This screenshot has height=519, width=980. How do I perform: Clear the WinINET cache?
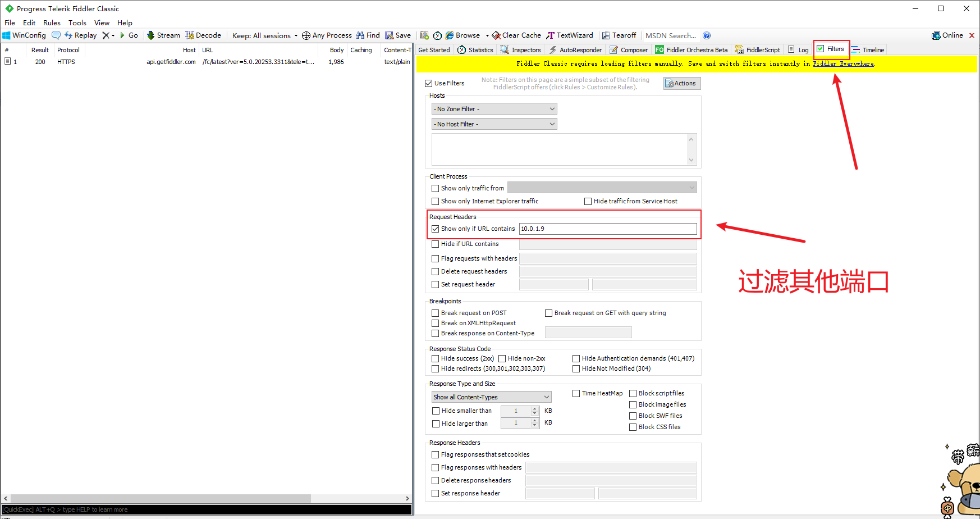pos(516,35)
